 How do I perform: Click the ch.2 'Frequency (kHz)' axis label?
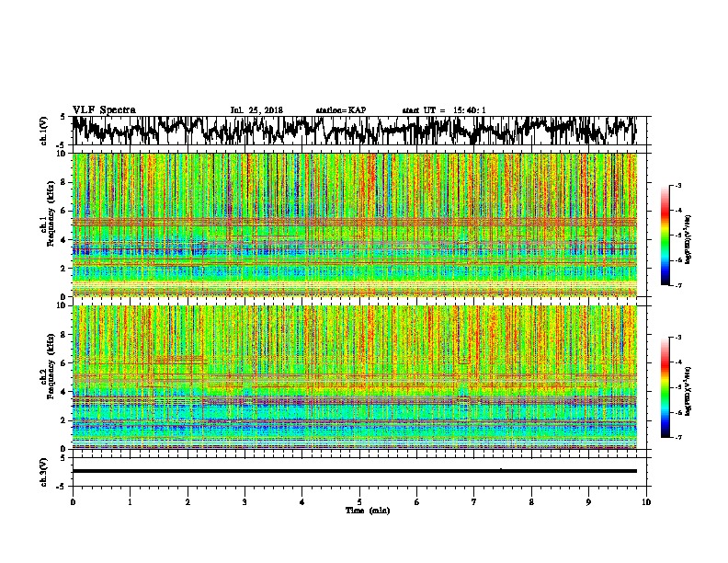pos(51,366)
